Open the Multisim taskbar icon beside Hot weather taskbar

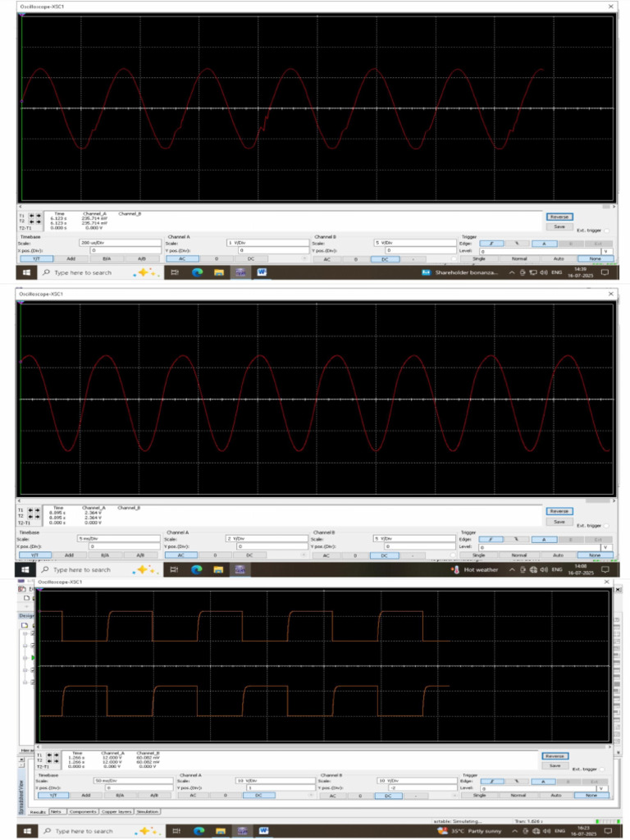pyautogui.click(x=240, y=569)
